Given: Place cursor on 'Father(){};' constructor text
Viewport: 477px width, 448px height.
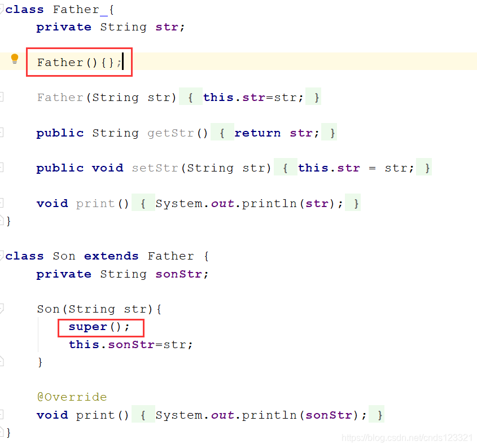Looking at the screenshot, I should click(x=79, y=63).
